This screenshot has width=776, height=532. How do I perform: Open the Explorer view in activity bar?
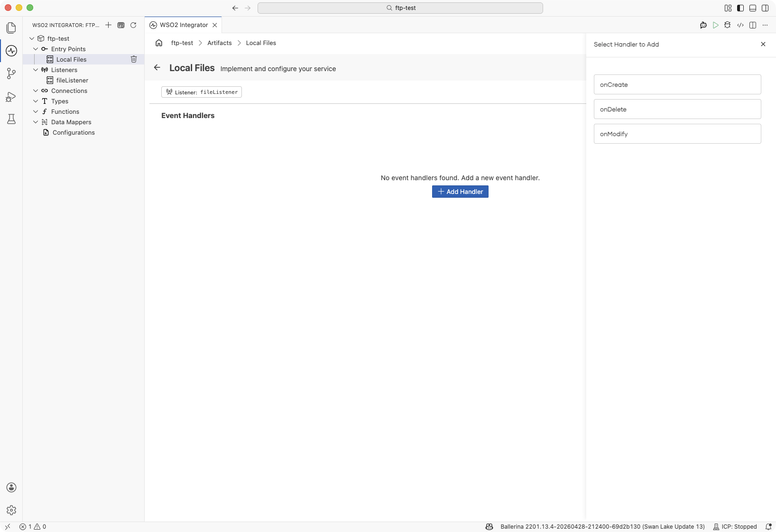11,28
